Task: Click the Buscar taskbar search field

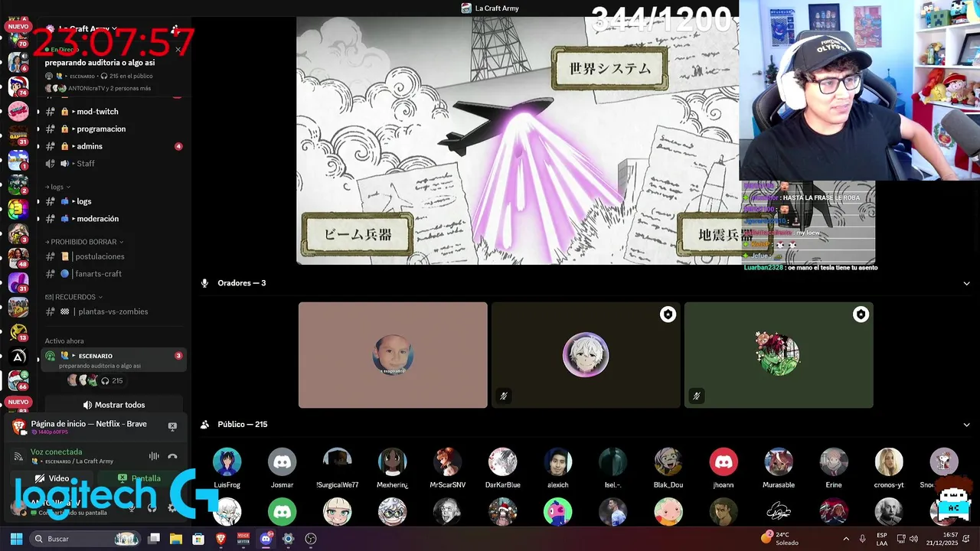Action: tap(85, 539)
